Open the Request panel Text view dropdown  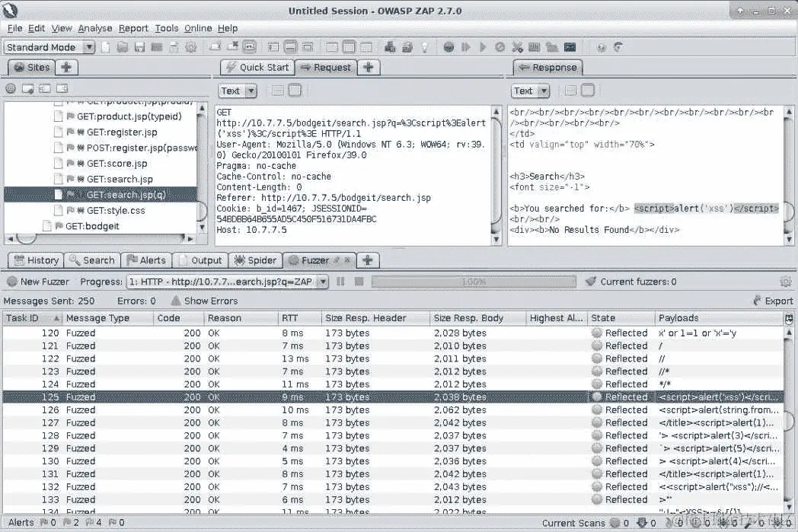tap(238, 91)
